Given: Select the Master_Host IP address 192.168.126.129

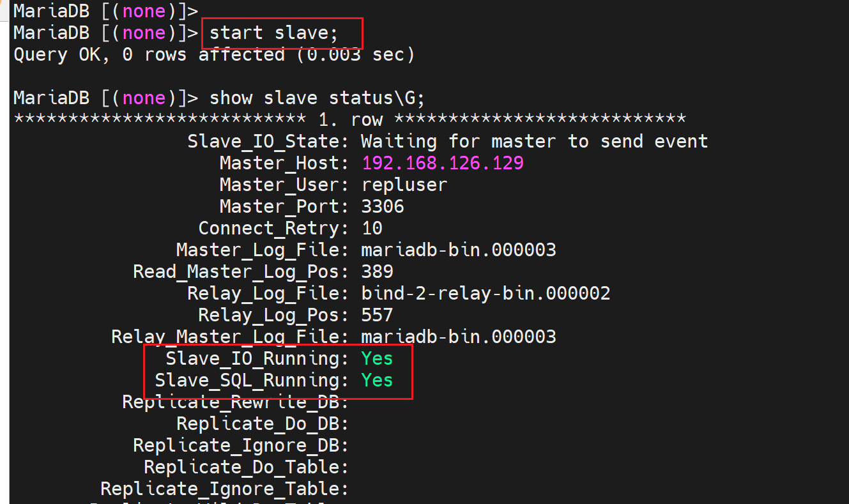Looking at the screenshot, I should (443, 163).
